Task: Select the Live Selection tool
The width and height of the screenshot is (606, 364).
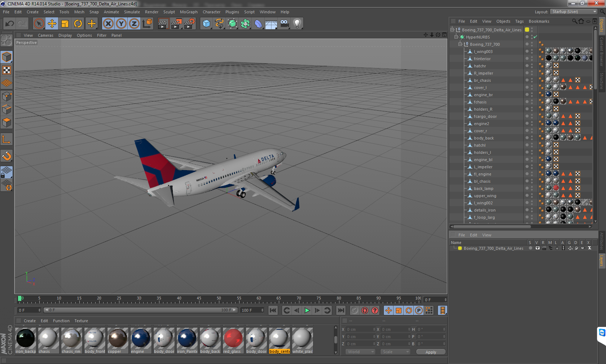Action: pos(39,24)
